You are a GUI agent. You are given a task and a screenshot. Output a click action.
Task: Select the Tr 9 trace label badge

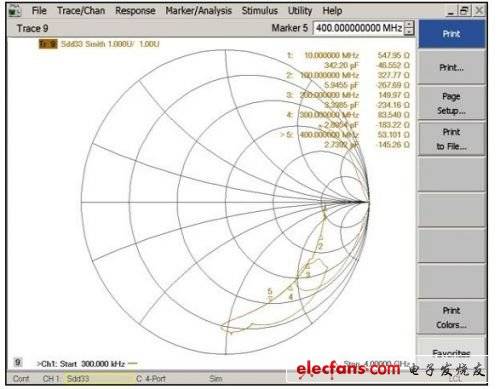(x=48, y=44)
